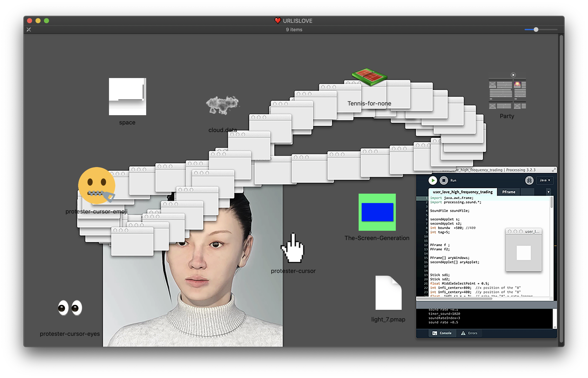Select the user_love_high_frequency_trading tab
This screenshot has height=378, width=588.
pyautogui.click(x=463, y=192)
